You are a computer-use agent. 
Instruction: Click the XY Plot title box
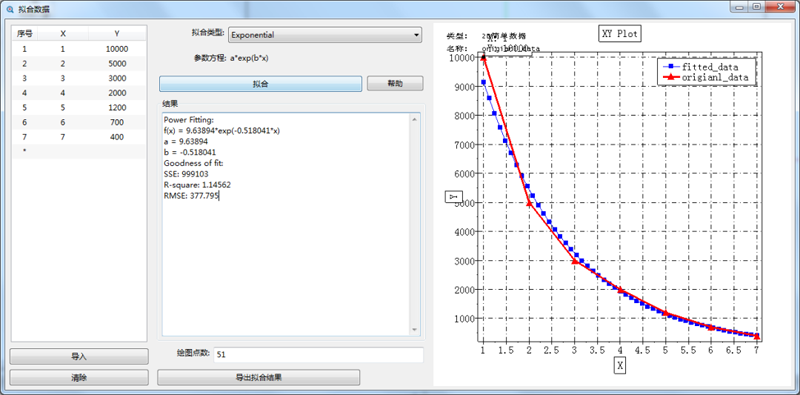[619, 34]
